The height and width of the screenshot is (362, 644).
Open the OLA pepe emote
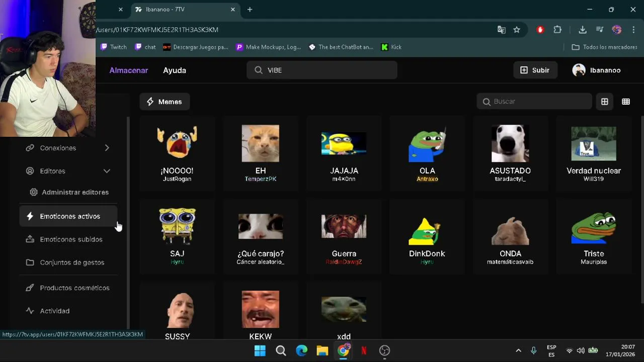pos(427,153)
